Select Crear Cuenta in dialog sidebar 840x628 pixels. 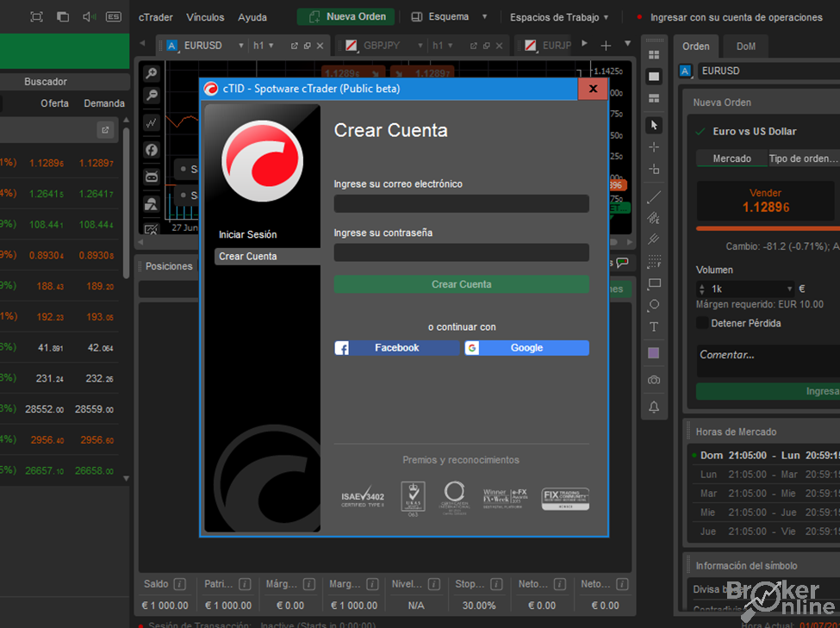click(267, 256)
